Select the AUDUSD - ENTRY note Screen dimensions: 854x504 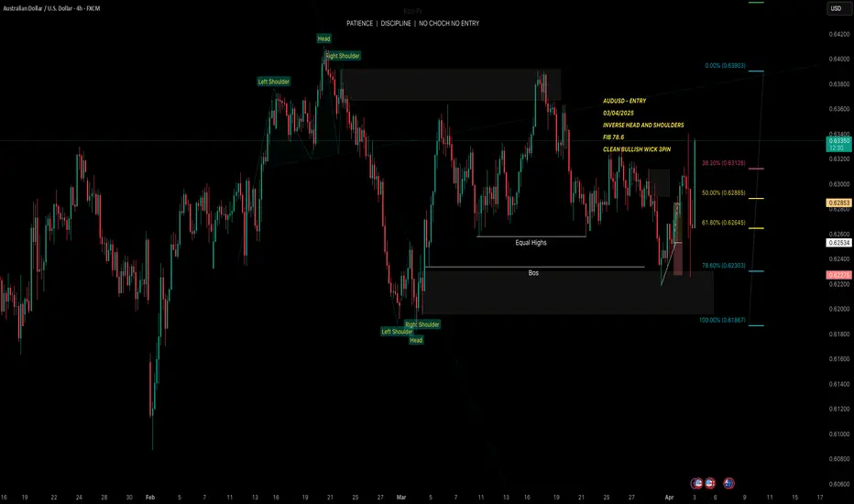624,101
